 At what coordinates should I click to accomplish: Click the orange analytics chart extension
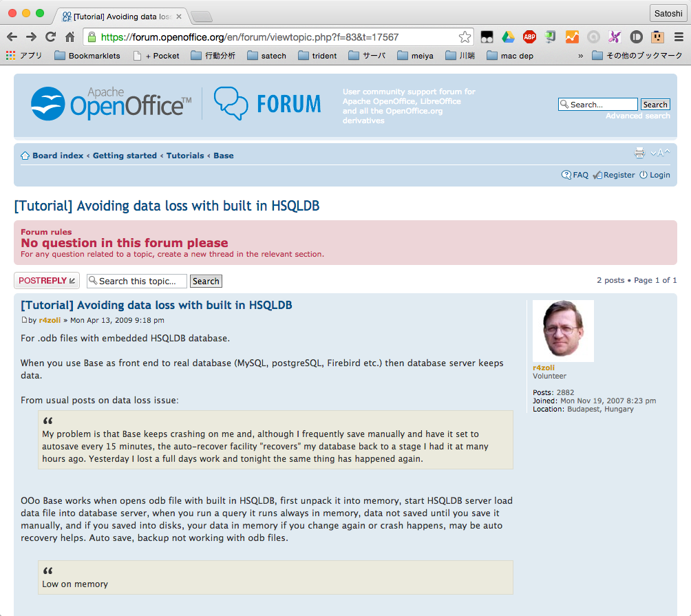tap(572, 37)
